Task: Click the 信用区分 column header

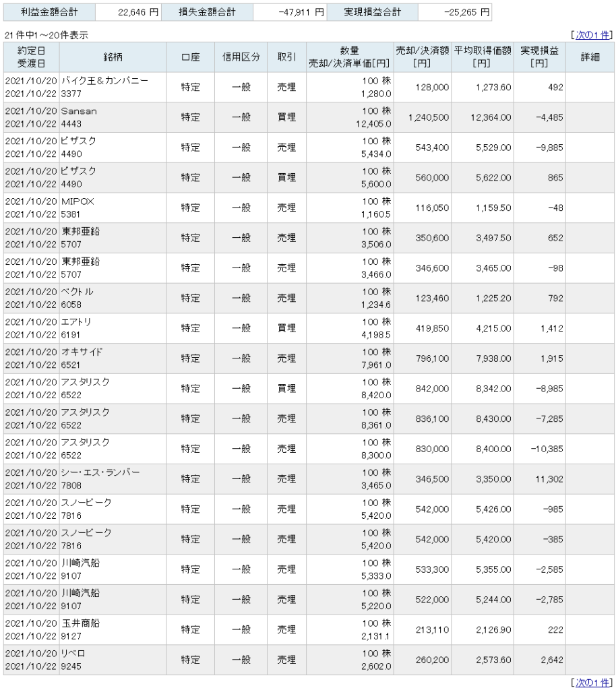Action: [241, 57]
